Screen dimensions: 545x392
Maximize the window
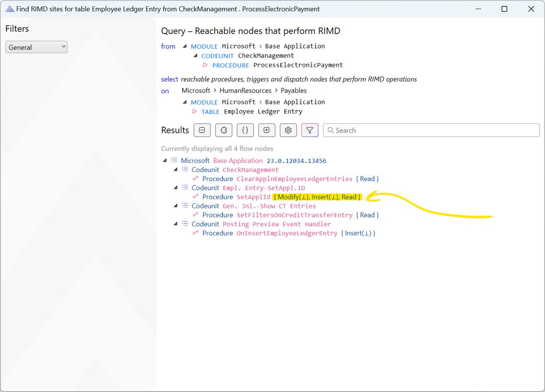coord(504,9)
